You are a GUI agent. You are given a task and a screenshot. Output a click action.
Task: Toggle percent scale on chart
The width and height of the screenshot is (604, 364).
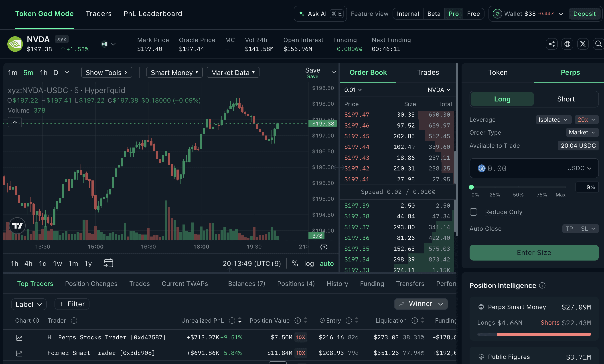coord(295,263)
